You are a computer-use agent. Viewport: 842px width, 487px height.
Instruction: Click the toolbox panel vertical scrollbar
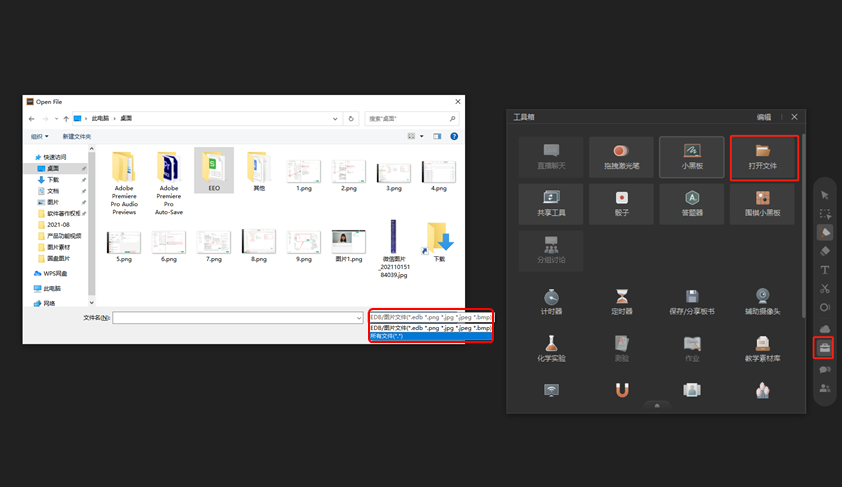pyautogui.click(x=803, y=226)
